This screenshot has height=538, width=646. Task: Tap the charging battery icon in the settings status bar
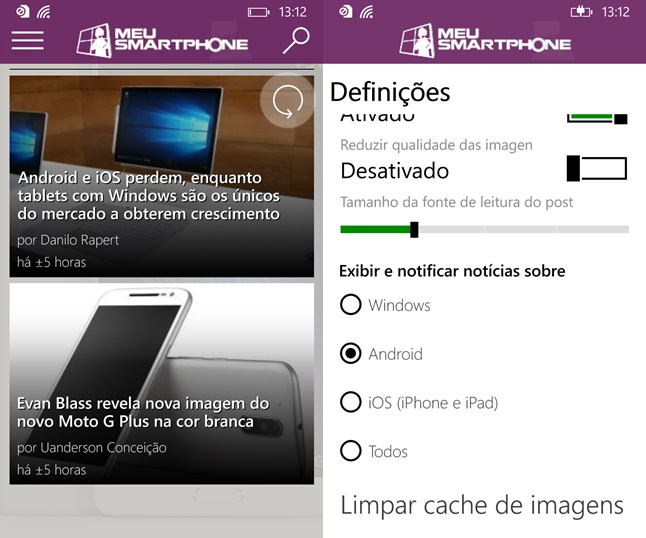tap(581, 12)
